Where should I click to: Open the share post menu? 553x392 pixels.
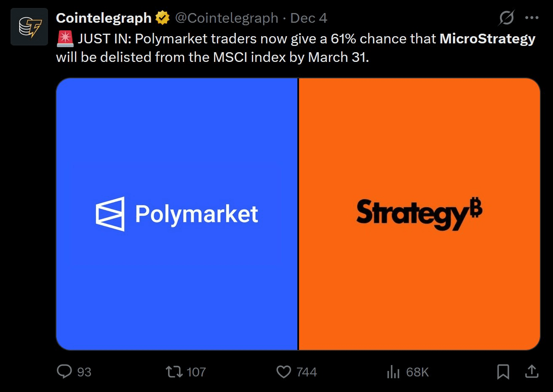[x=532, y=372]
